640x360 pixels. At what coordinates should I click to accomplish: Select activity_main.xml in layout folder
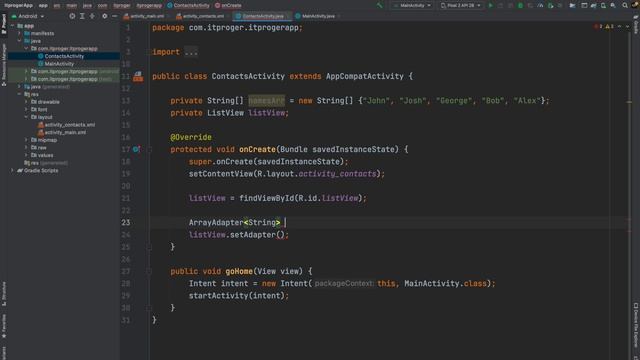point(65,132)
